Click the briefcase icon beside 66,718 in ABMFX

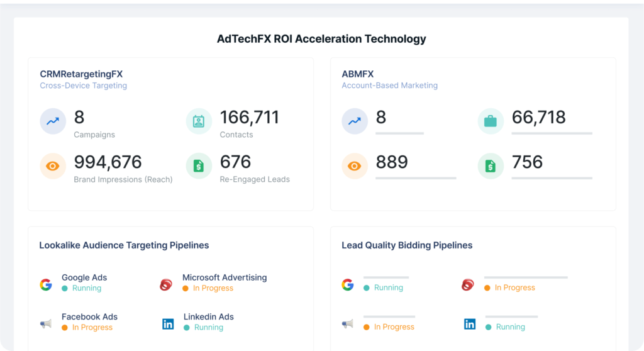(x=491, y=121)
